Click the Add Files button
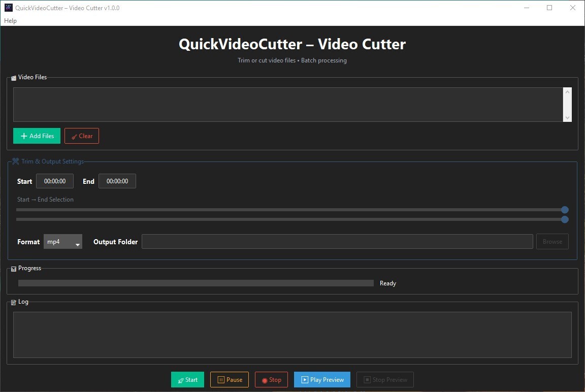The image size is (585, 392). (37, 136)
